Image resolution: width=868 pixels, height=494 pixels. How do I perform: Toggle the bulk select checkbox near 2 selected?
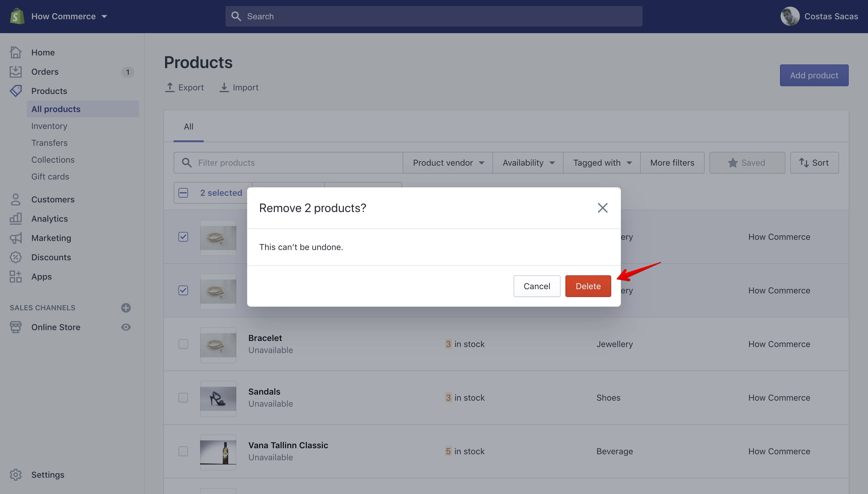coord(183,193)
